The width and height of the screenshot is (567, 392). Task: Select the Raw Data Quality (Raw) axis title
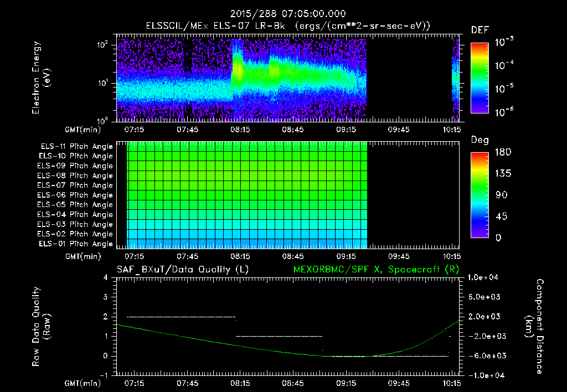tap(41, 327)
